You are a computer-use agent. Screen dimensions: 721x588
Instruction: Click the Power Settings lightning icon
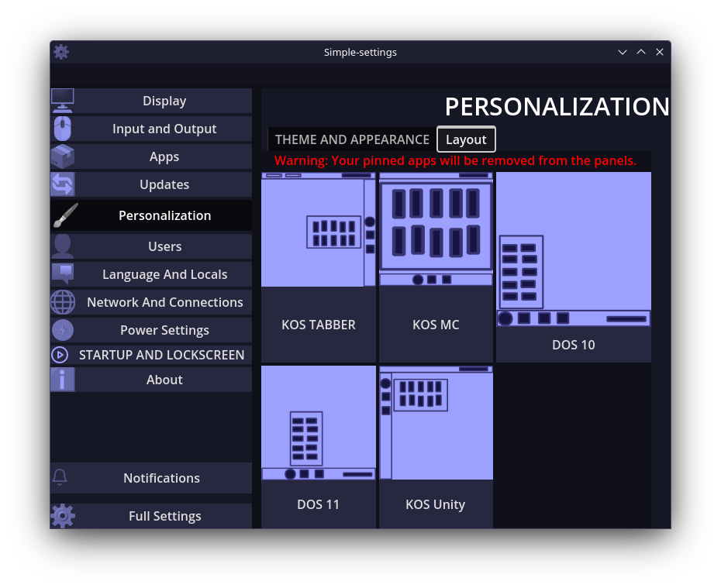pyautogui.click(x=63, y=330)
